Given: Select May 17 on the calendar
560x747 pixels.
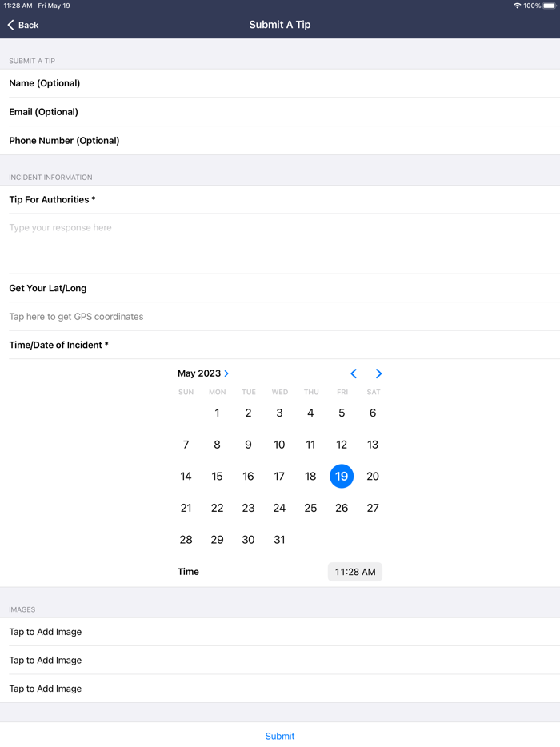Looking at the screenshot, I should click(279, 477).
